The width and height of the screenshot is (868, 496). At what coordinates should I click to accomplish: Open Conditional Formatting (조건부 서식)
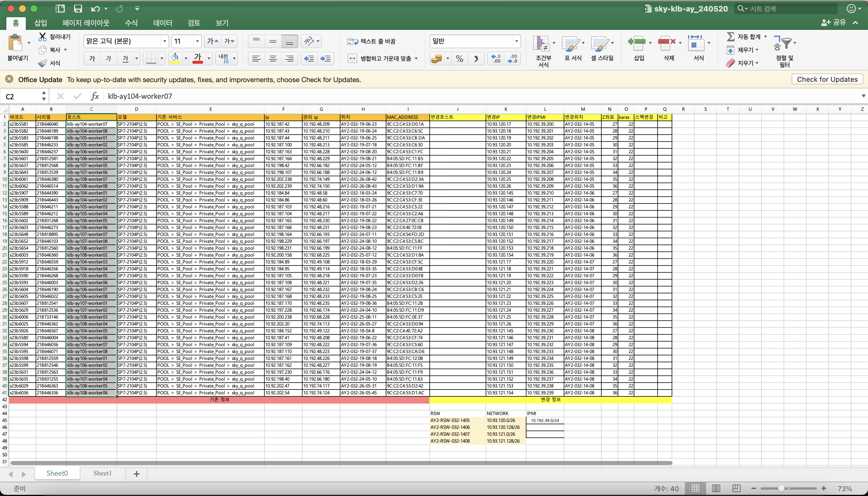[x=543, y=51]
